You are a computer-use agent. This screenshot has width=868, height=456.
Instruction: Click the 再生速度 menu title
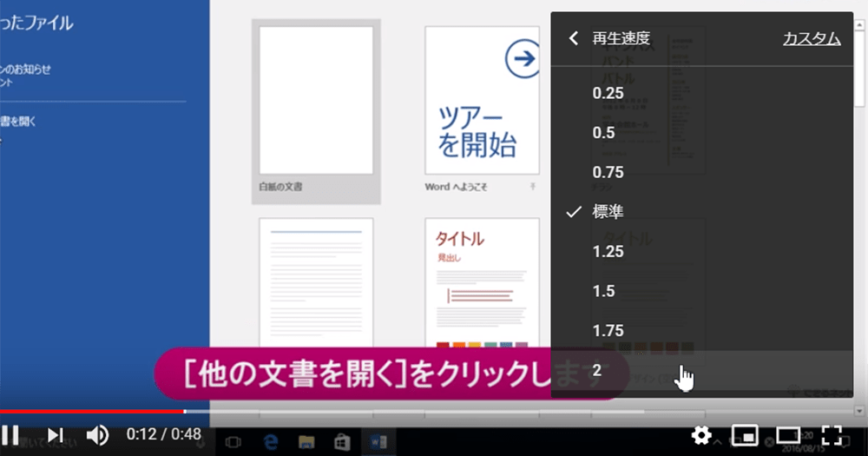tap(621, 38)
